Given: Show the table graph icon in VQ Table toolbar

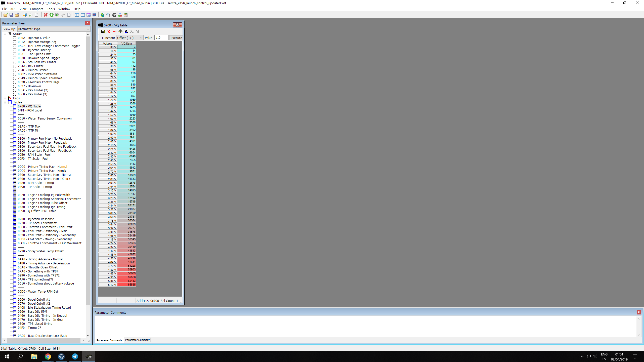Looking at the screenshot, I should (115, 31).
